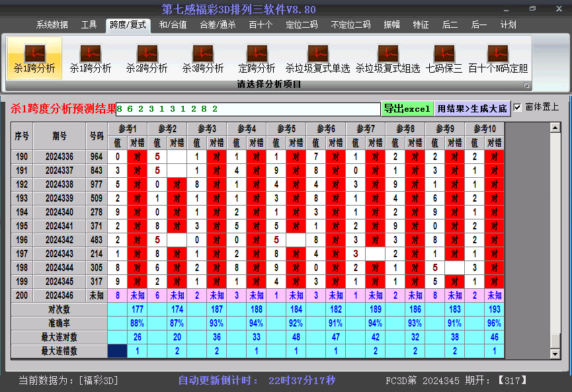Image resolution: width=572 pixels, height=392 pixels.
Task: Open 杀垃圾复式组选 icon
Action: (388, 58)
